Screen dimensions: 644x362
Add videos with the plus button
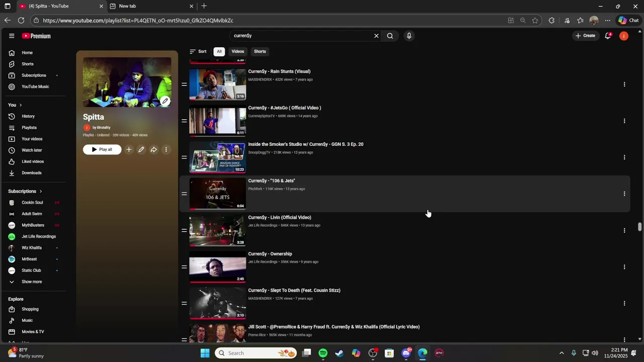(129, 149)
